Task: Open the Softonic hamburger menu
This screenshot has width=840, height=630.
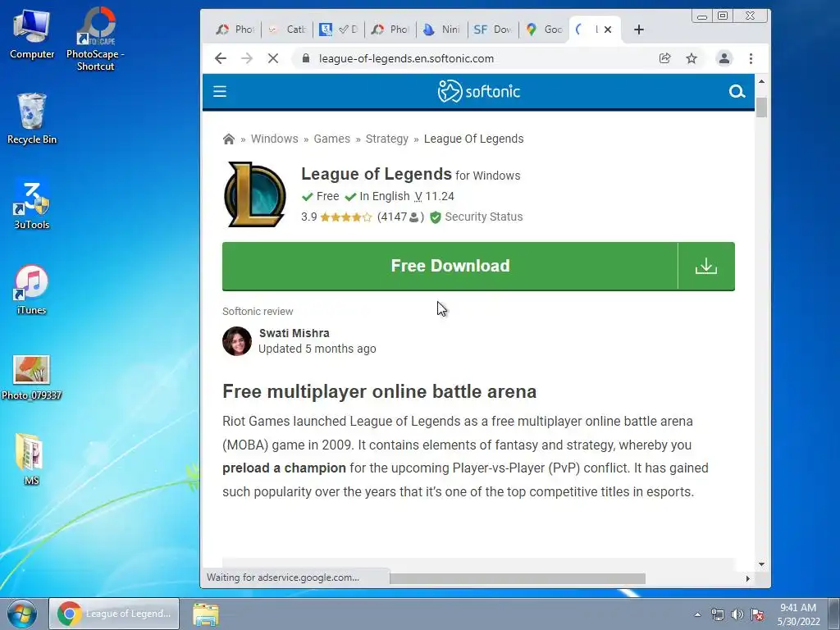Action: click(x=220, y=92)
